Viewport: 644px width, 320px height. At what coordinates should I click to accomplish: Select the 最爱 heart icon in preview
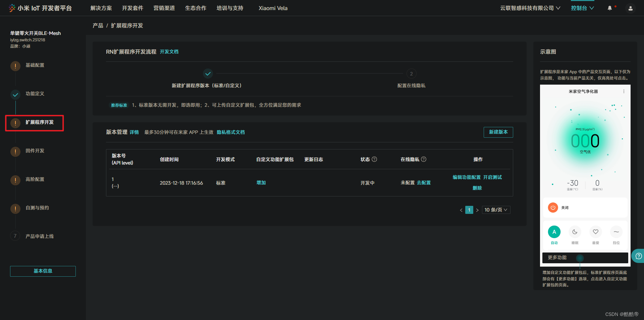(596, 232)
